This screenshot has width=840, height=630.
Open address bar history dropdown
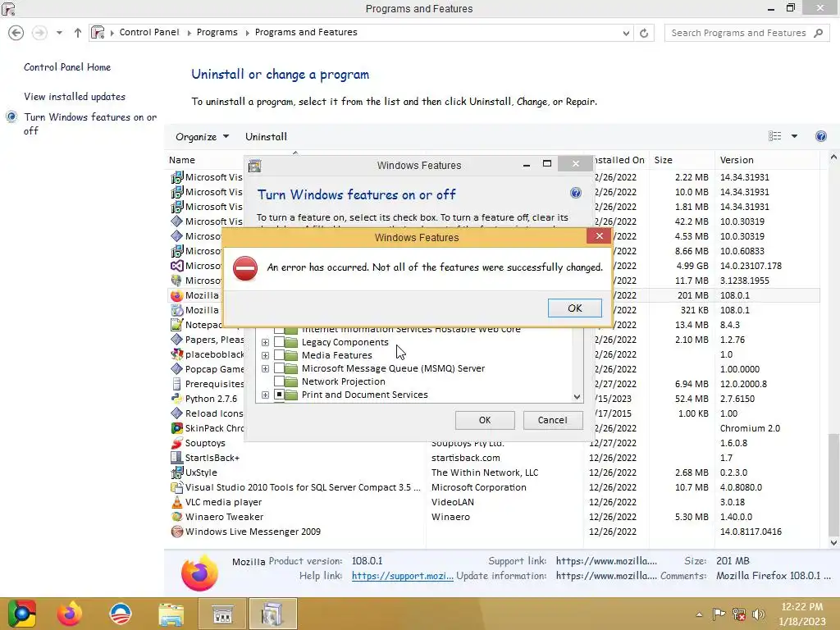[626, 33]
